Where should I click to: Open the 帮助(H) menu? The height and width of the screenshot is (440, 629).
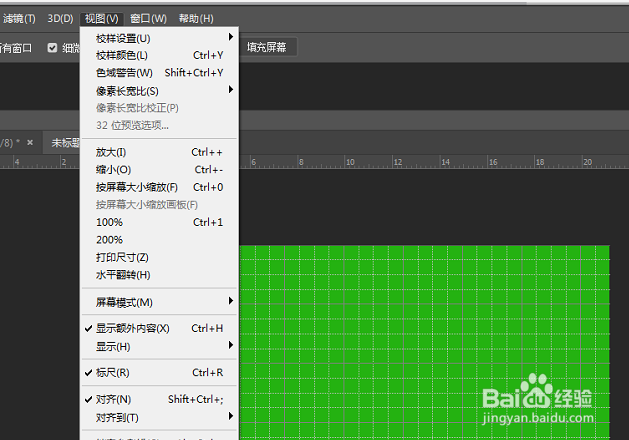click(196, 18)
